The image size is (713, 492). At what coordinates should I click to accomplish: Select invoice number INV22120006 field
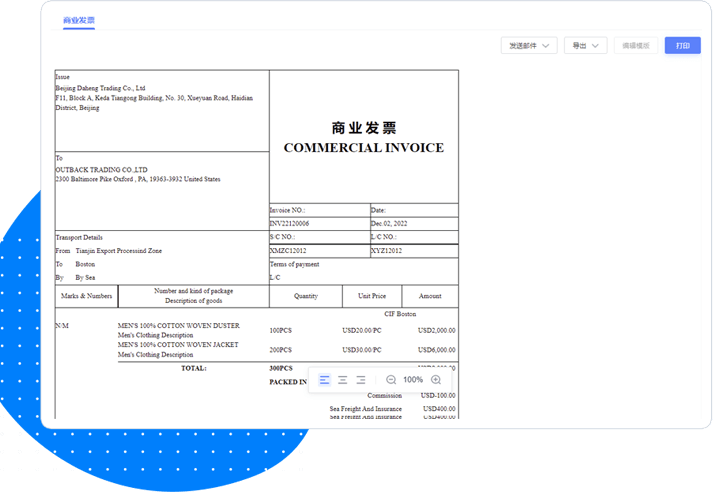click(x=290, y=224)
